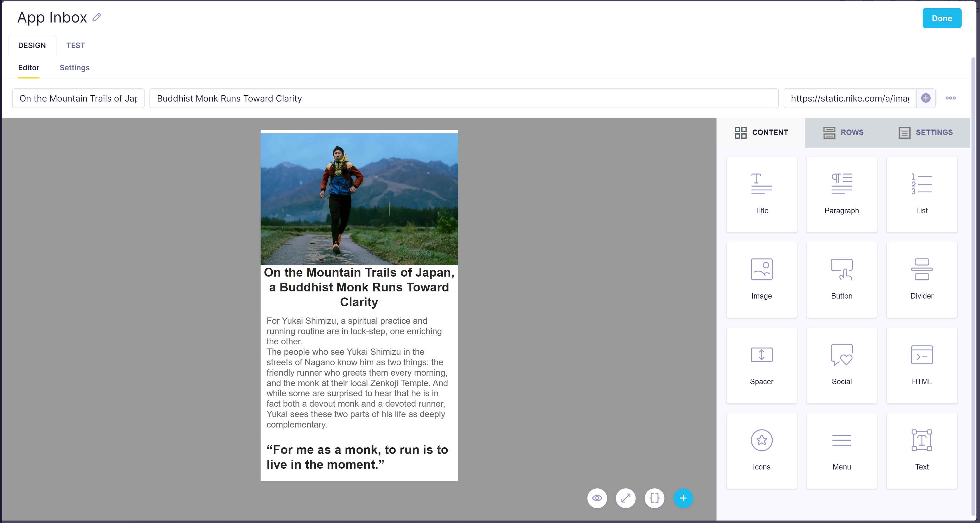Expand editor with the fullscreen arrow icon
The width and height of the screenshot is (980, 523).
coord(625,498)
